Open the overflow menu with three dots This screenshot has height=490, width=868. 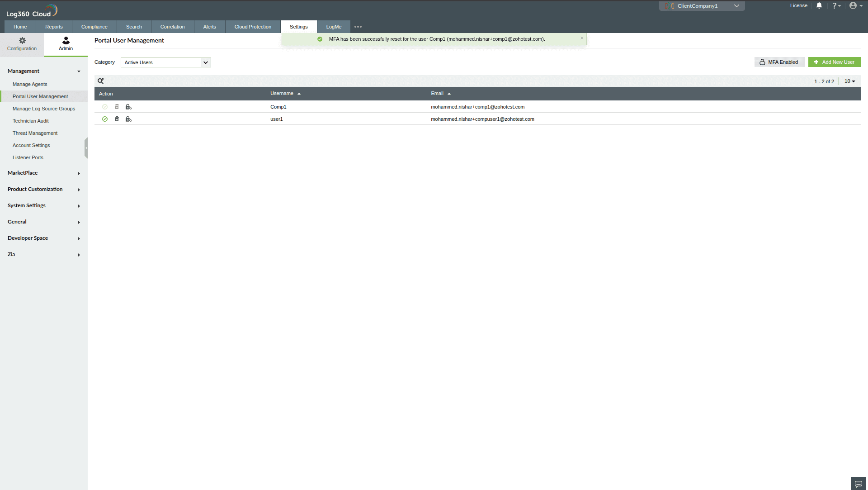pos(358,27)
